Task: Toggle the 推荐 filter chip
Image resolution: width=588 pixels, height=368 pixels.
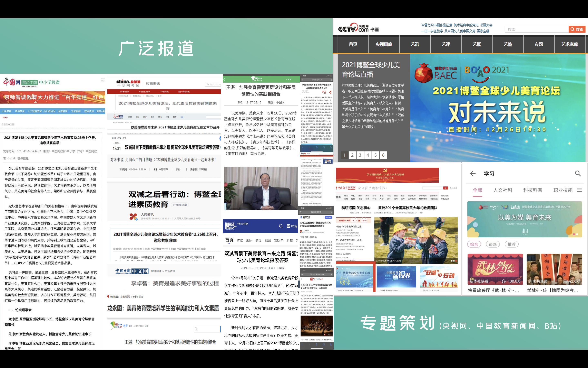Action: pyautogui.click(x=511, y=244)
